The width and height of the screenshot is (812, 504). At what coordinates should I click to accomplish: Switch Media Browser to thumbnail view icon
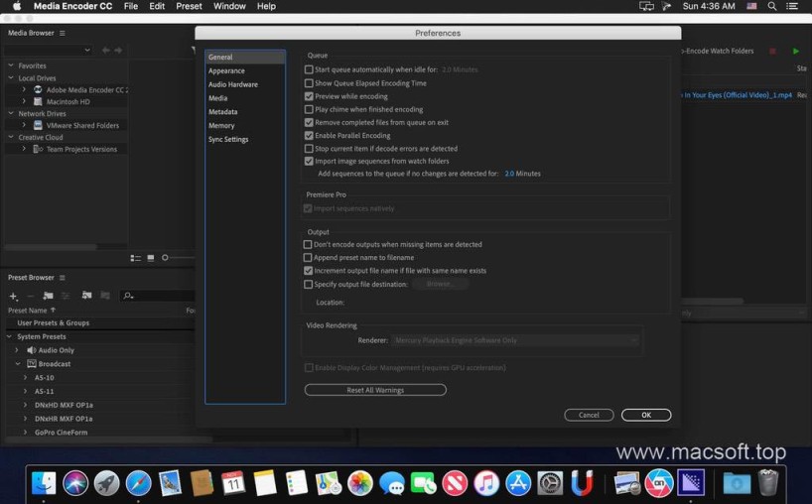pos(151,258)
